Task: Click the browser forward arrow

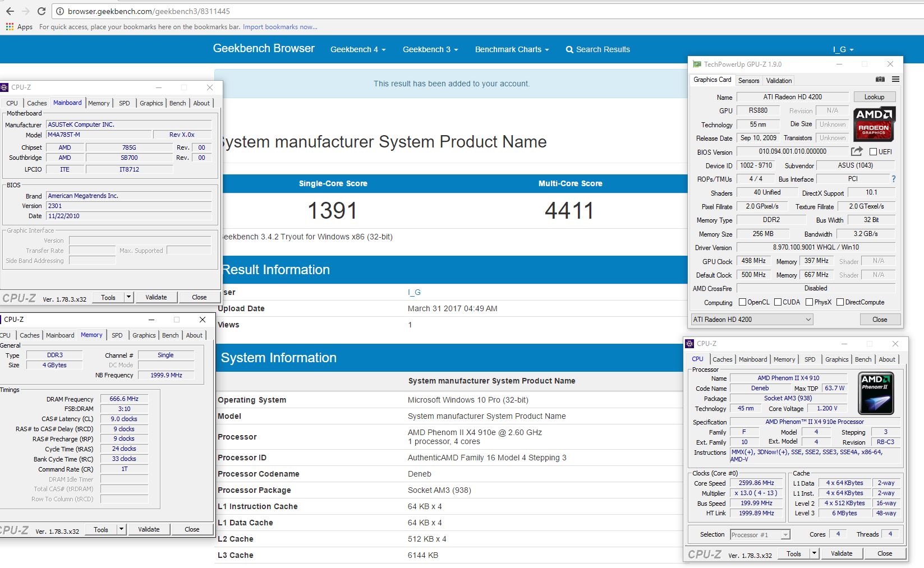Action: (25, 11)
